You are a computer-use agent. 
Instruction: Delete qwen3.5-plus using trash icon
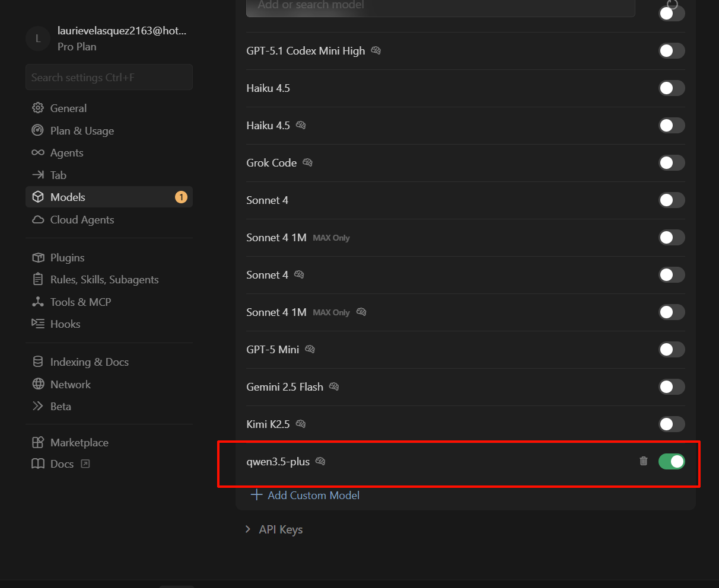(x=644, y=461)
